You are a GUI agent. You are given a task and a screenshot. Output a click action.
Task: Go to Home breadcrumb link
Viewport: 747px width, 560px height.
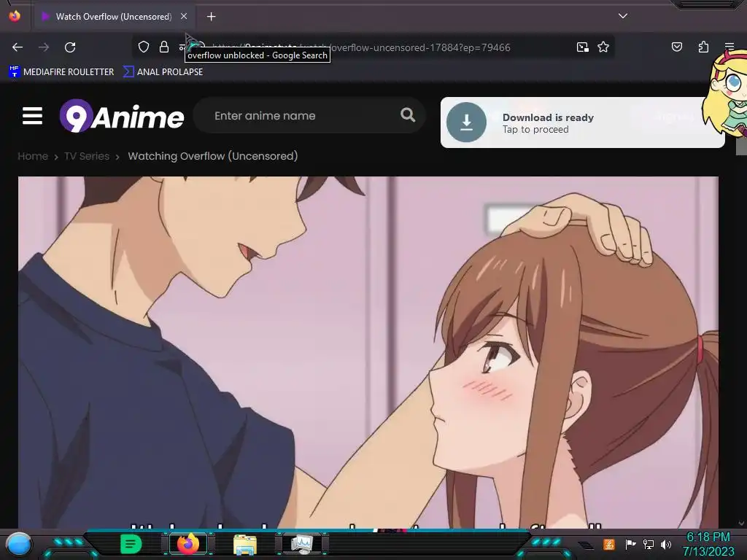[33, 156]
